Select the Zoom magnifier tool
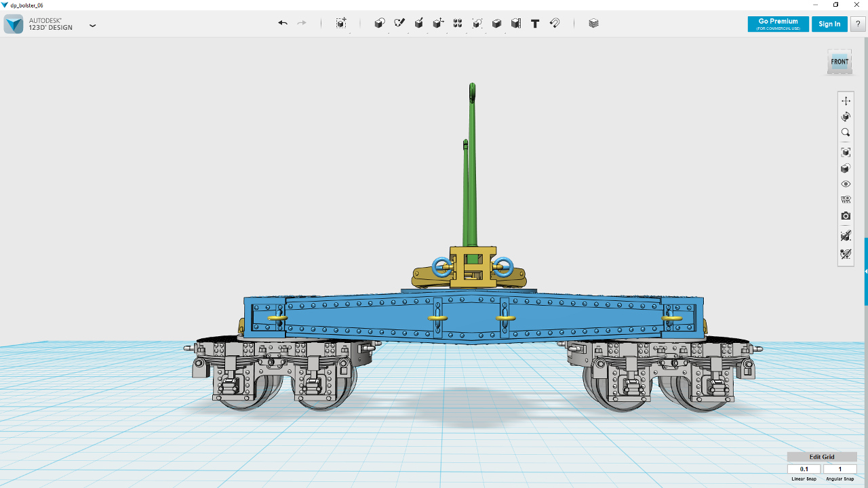This screenshot has width=868, height=488. [846, 133]
